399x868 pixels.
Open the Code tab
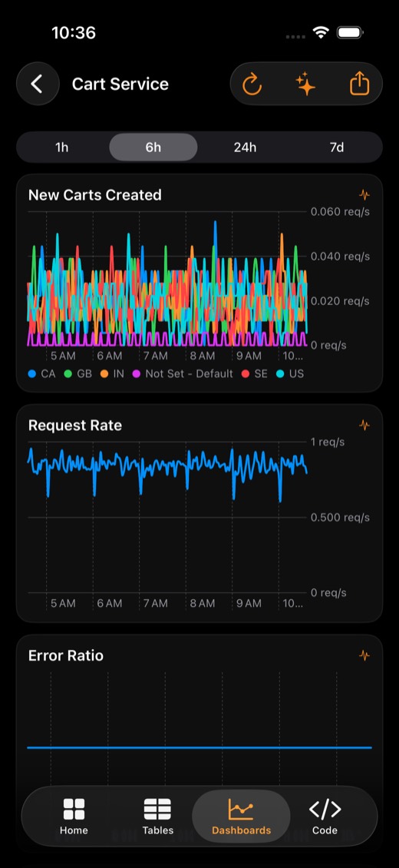click(x=325, y=817)
